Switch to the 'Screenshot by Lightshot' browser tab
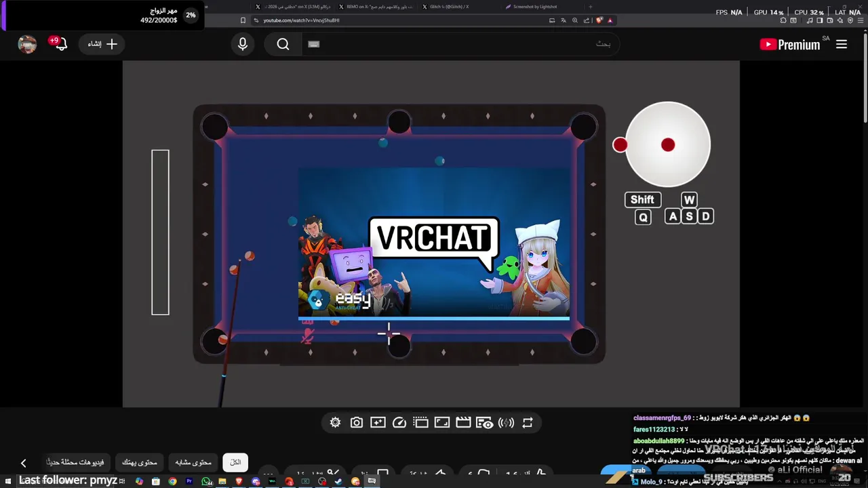Screen dimensions: 868x488 pos(541,7)
